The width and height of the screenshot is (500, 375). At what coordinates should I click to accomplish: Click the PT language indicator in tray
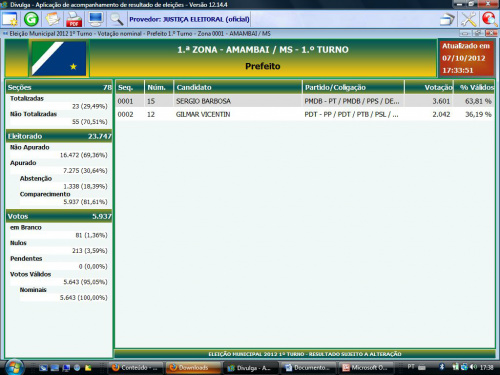click(411, 367)
